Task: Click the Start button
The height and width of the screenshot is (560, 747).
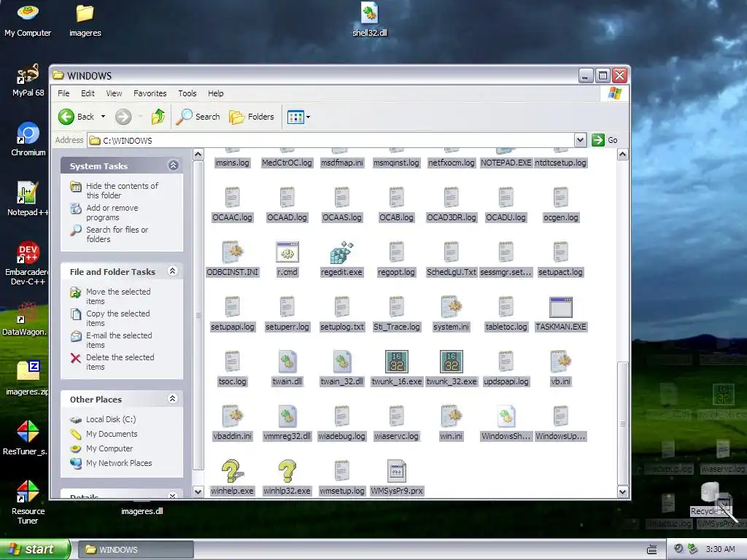Action: tap(34, 549)
